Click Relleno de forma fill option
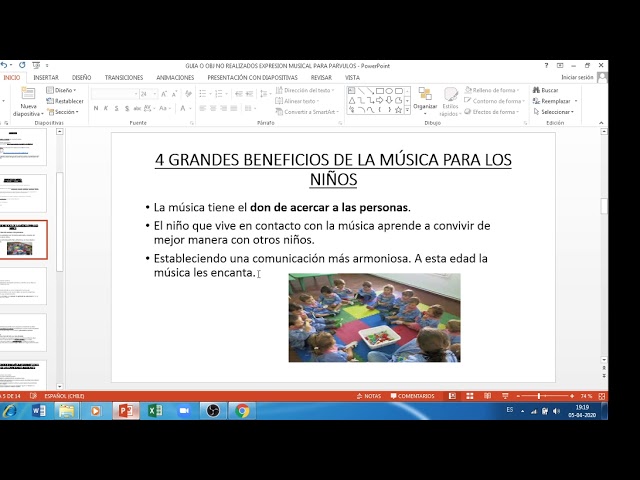The image size is (640, 480). point(492,90)
